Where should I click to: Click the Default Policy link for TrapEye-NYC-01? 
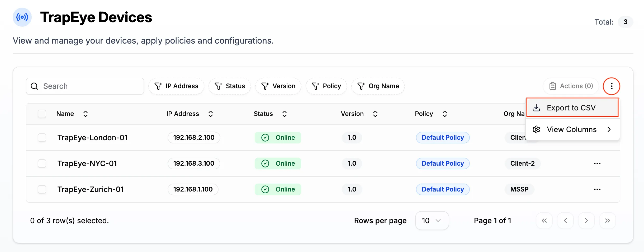[443, 163]
